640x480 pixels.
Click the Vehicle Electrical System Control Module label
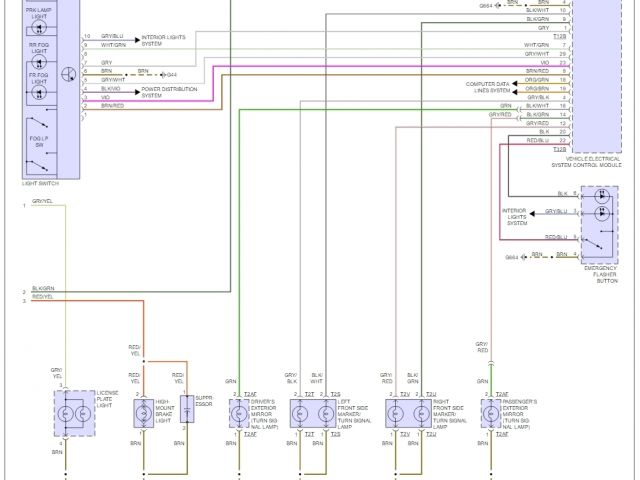(600, 164)
